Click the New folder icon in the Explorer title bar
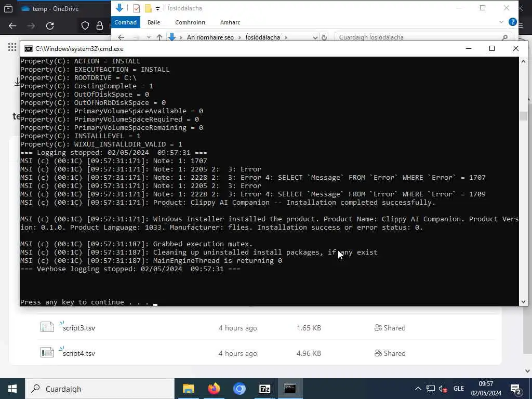 [x=148, y=8]
